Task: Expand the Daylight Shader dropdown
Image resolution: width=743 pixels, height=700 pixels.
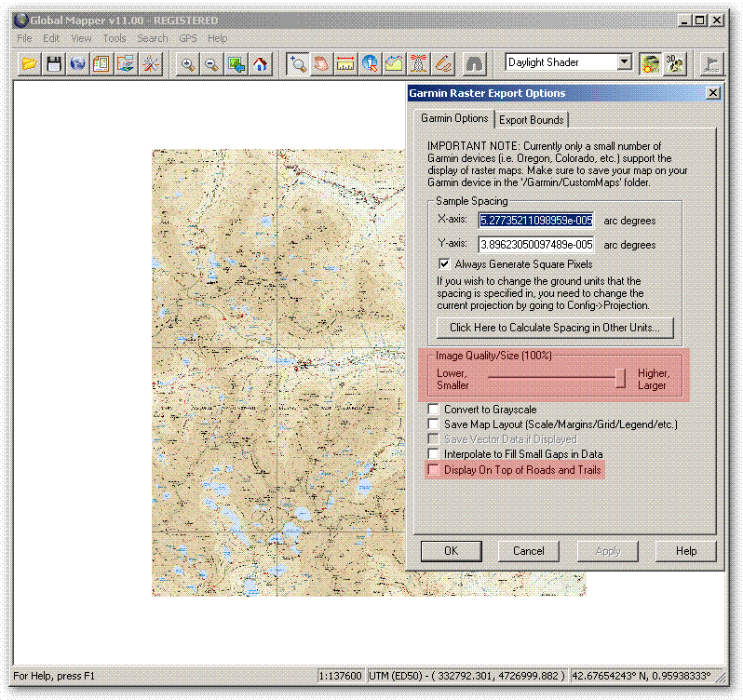Action: 625,62
